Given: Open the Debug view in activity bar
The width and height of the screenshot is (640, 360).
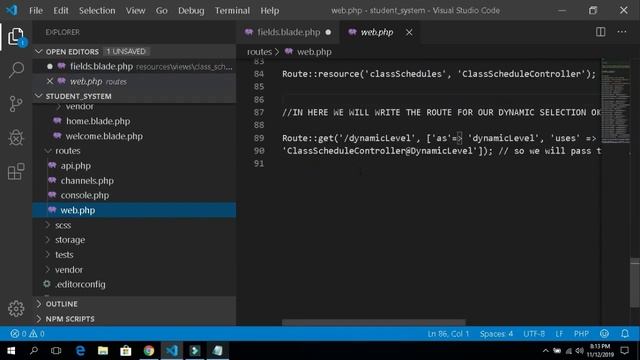Looking at the screenshot, I should click(x=16, y=138).
